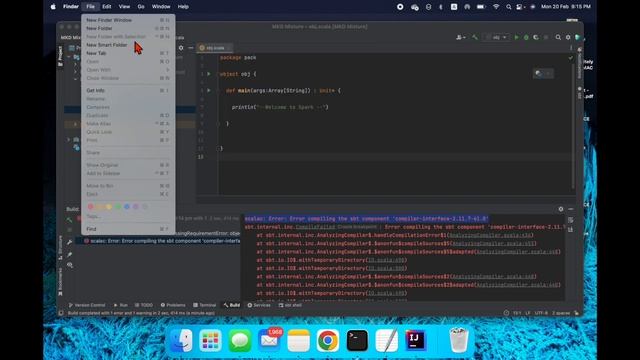
Task: Click the wrench icon in Build sidebar
Action: 70,242
